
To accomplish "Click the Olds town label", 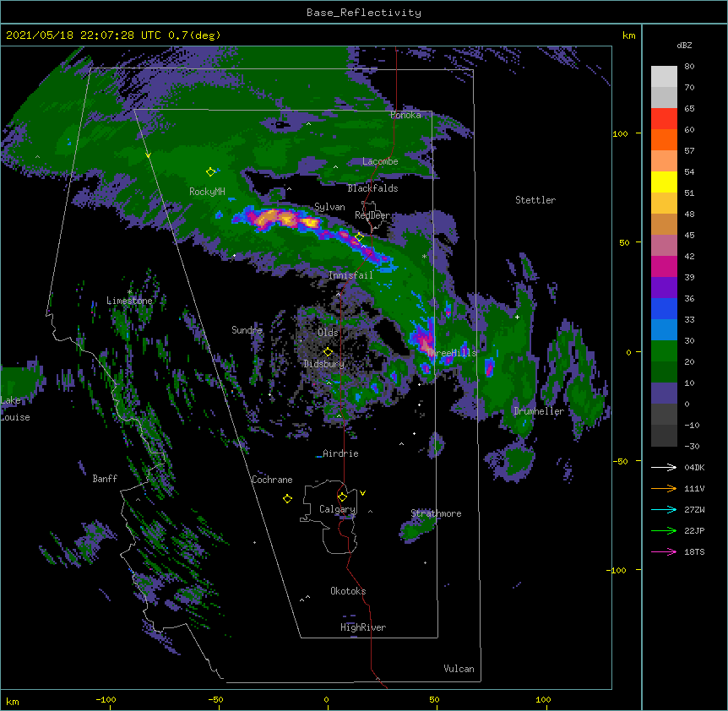I will coord(328,333).
